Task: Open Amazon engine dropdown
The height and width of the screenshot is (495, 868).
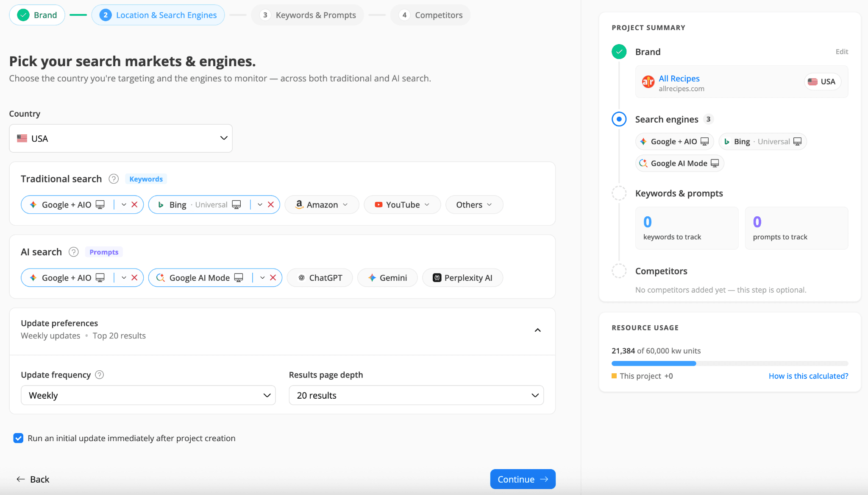Action: pyautogui.click(x=322, y=205)
